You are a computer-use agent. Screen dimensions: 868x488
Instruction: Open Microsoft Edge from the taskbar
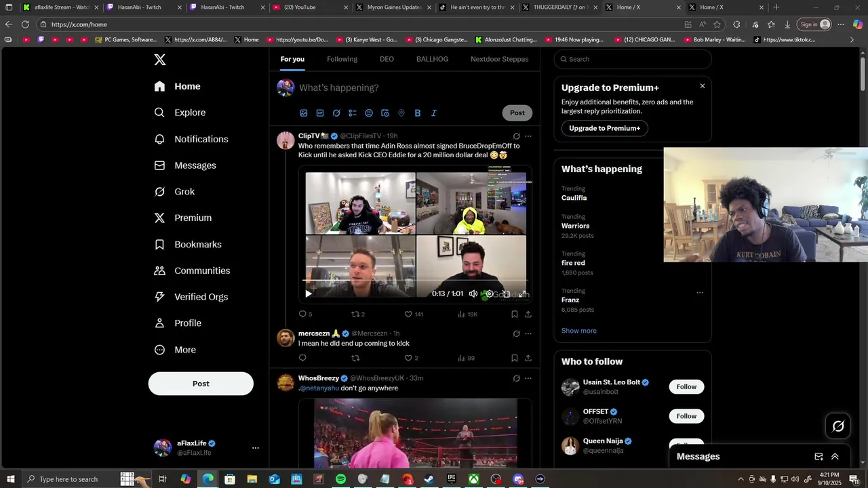[x=208, y=479]
